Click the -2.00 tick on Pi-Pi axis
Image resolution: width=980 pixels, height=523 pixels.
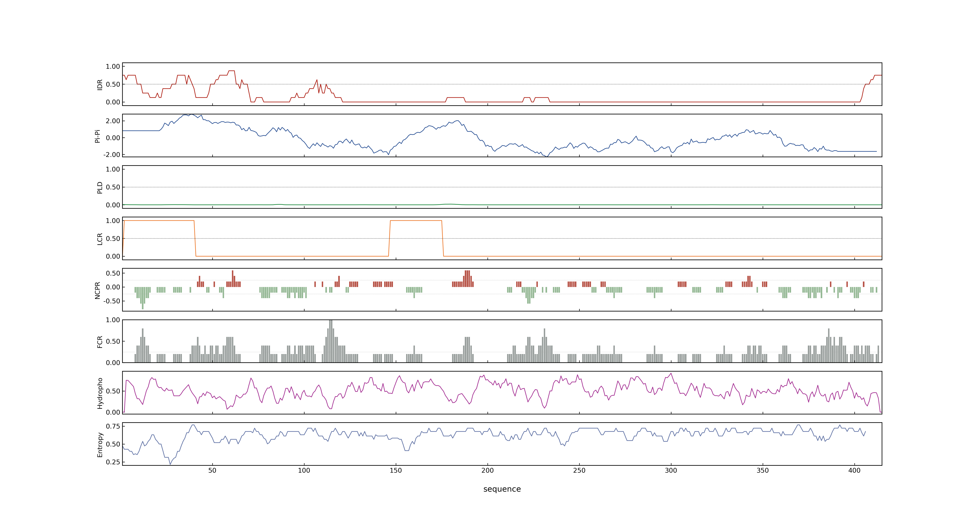pyautogui.click(x=111, y=155)
